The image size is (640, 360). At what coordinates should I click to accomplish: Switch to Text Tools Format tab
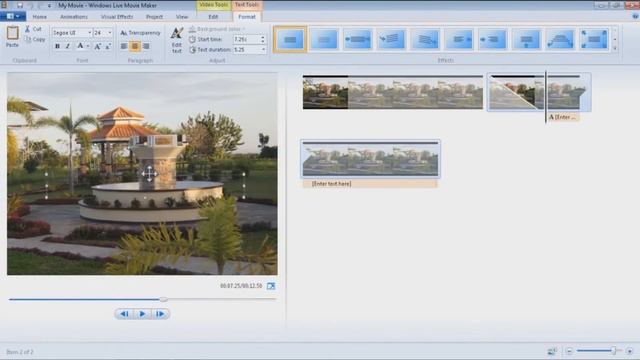(x=247, y=17)
